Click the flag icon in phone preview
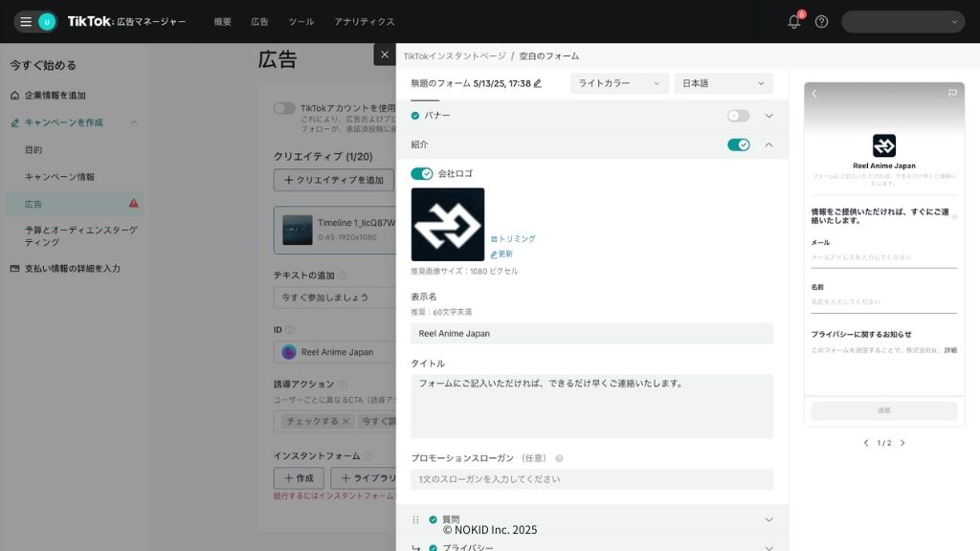 tap(952, 93)
